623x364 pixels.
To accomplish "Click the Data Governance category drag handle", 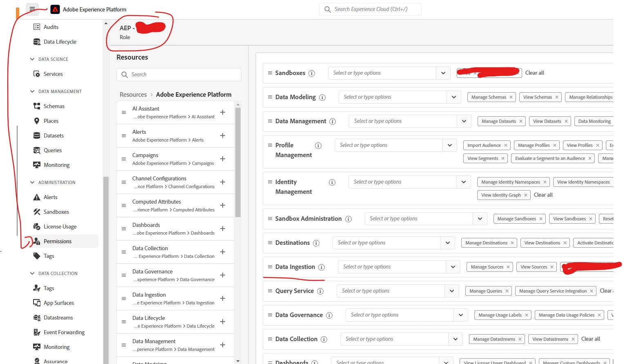I will click(270, 315).
